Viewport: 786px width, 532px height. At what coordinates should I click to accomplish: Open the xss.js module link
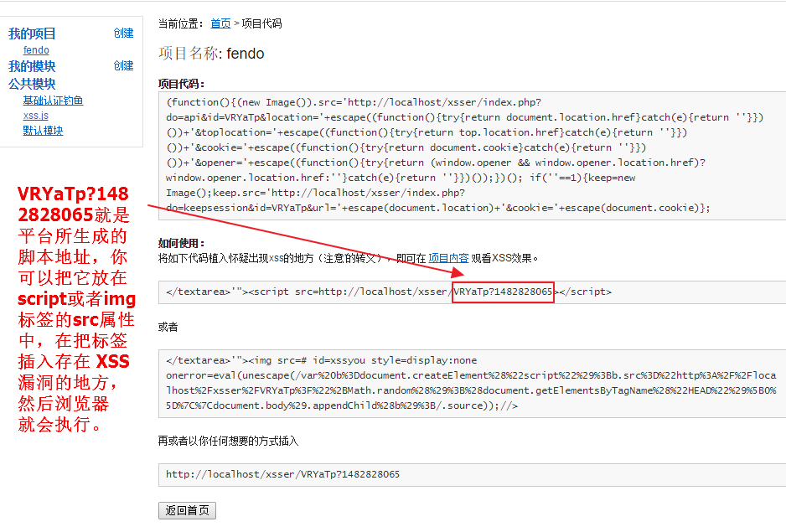pyautogui.click(x=35, y=116)
